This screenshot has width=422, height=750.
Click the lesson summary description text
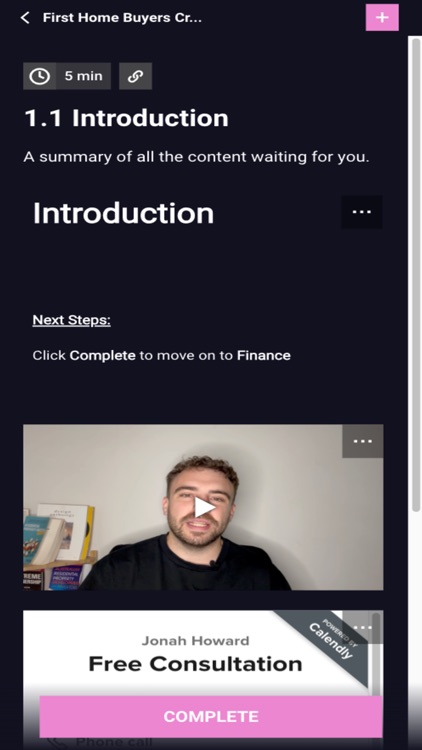197,157
